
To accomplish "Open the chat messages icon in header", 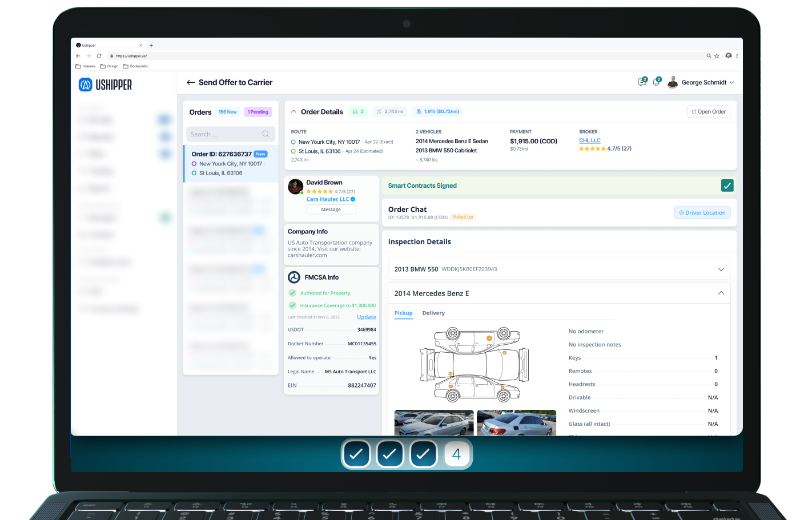I will coord(642,83).
